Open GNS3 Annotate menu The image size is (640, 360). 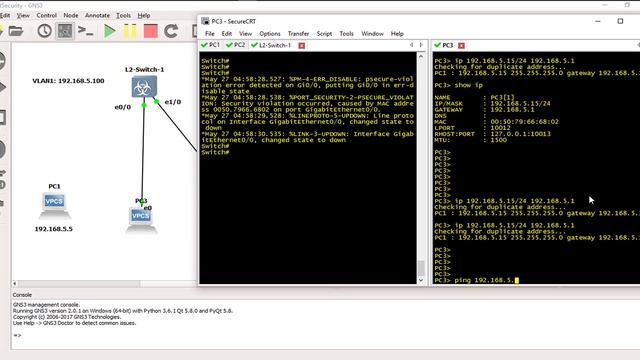click(x=97, y=16)
